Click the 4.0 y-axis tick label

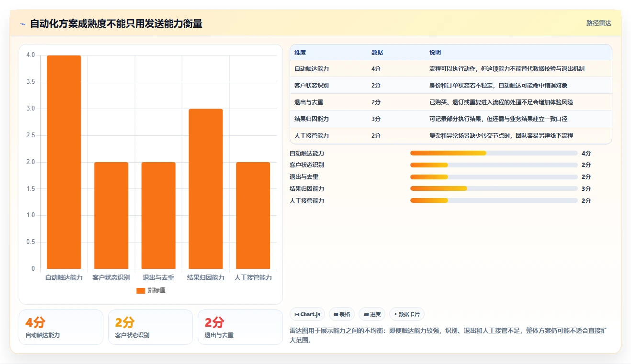[x=31, y=55]
